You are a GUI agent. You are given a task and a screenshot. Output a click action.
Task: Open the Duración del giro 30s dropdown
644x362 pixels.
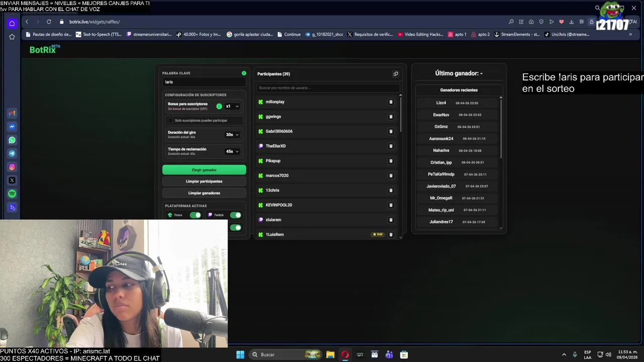point(232,135)
